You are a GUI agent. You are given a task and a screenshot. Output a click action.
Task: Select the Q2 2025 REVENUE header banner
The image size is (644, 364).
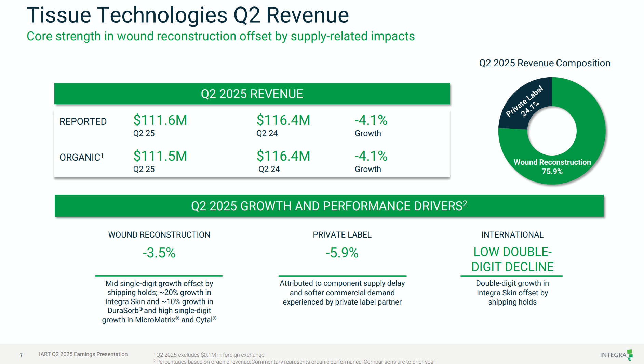[252, 94]
